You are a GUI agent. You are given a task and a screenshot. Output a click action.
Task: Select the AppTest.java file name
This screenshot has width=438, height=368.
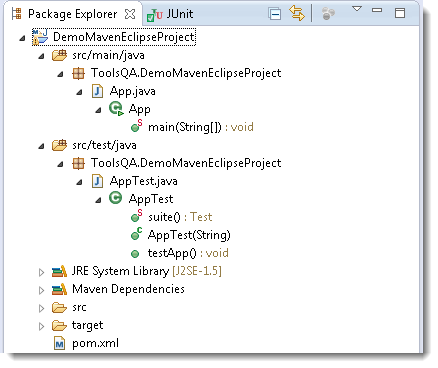click(144, 181)
